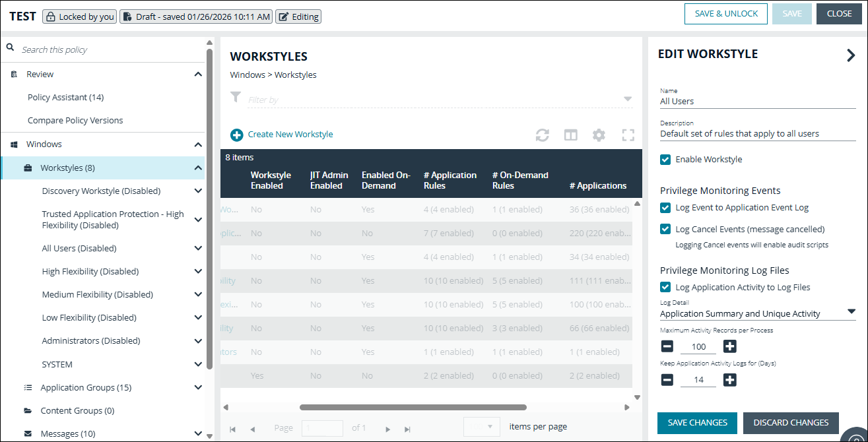868x442 pixels.
Task: Refresh the Workstyles table
Action: pyautogui.click(x=543, y=135)
